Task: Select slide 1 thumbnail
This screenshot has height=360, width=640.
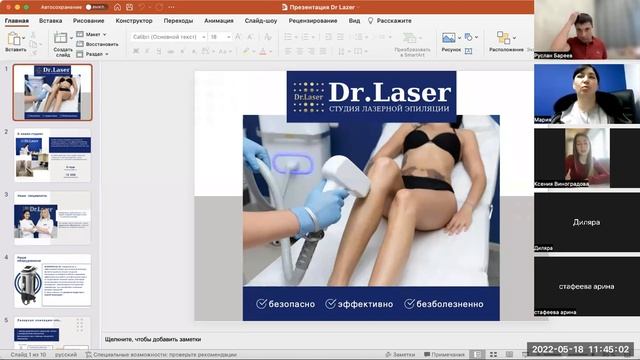Action: [x=53, y=92]
